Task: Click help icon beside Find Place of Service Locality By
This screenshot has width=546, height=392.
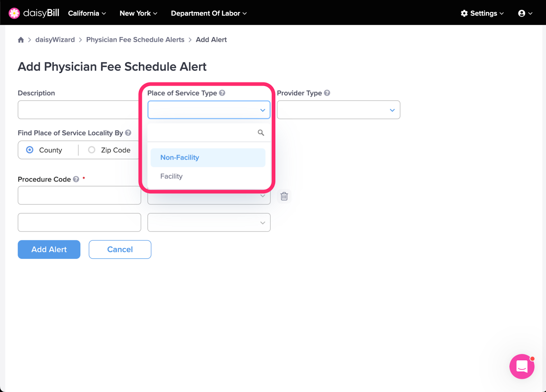Action: pyautogui.click(x=128, y=133)
